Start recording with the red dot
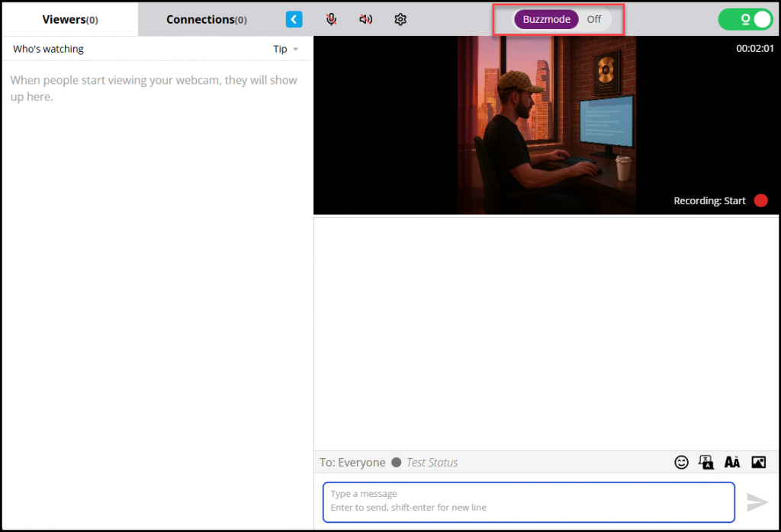The height and width of the screenshot is (532, 781). pyautogui.click(x=761, y=200)
